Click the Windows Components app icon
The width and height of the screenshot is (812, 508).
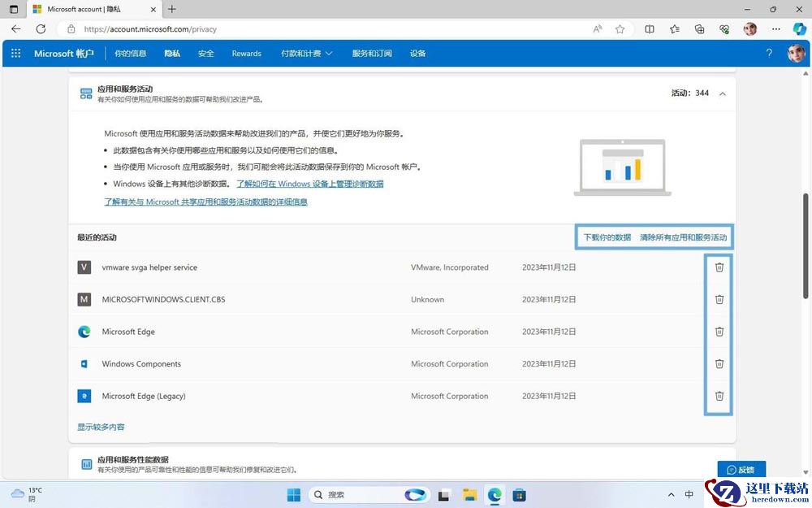pos(84,364)
